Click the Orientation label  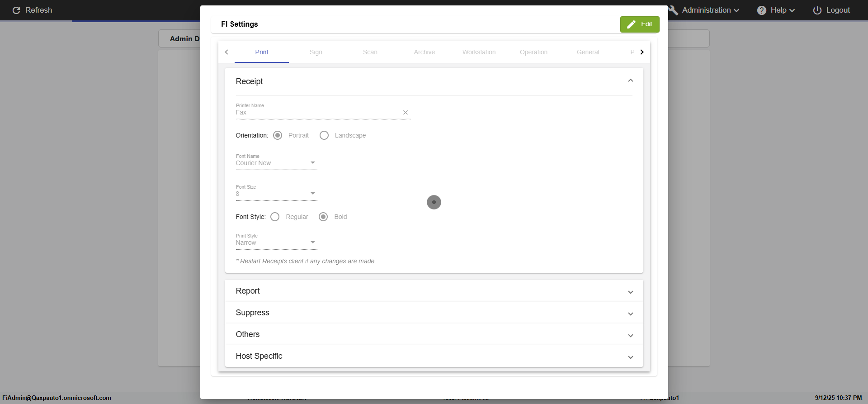pyautogui.click(x=252, y=135)
